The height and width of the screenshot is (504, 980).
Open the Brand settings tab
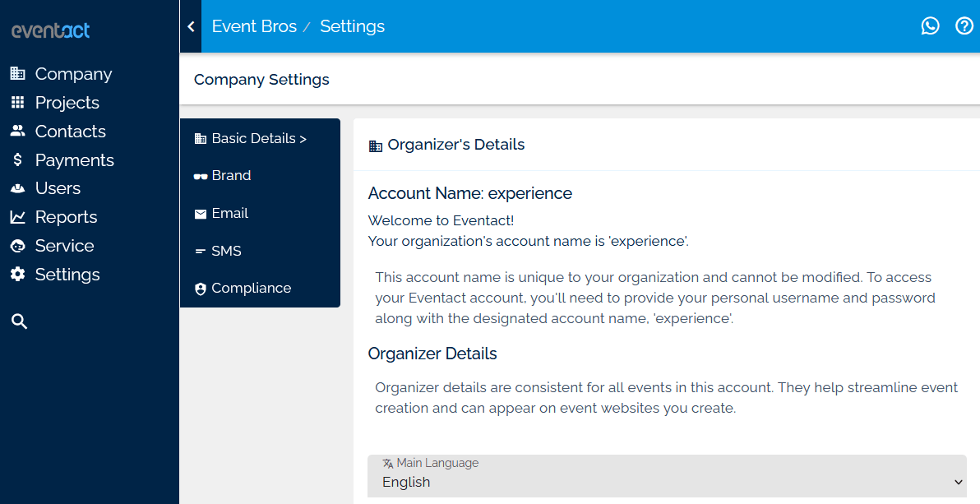(231, 175)
